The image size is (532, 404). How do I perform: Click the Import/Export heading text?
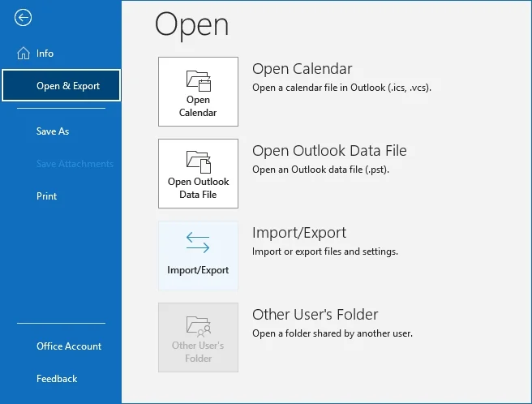[299, 233]
